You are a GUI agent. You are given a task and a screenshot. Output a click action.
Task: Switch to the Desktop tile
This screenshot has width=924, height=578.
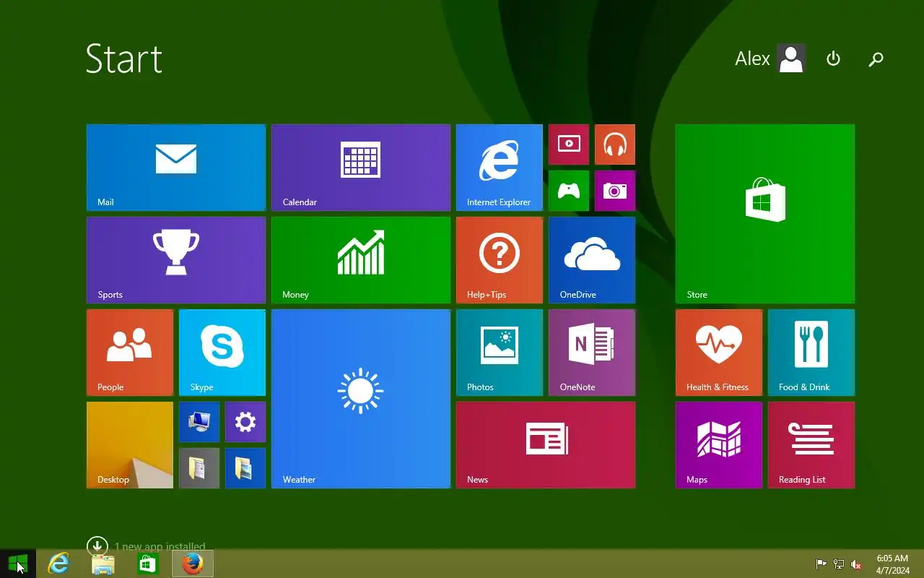point(130,445)
